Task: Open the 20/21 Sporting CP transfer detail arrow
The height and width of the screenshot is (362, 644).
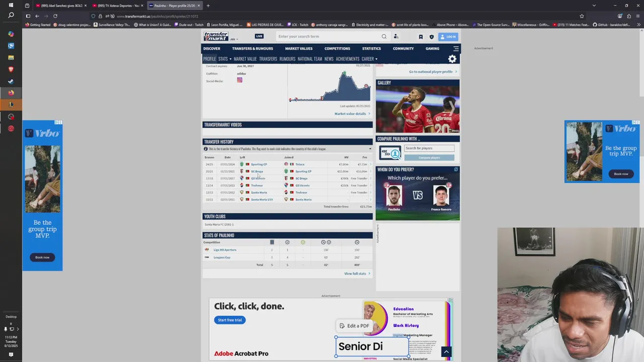Action: [x=371, y=171]
